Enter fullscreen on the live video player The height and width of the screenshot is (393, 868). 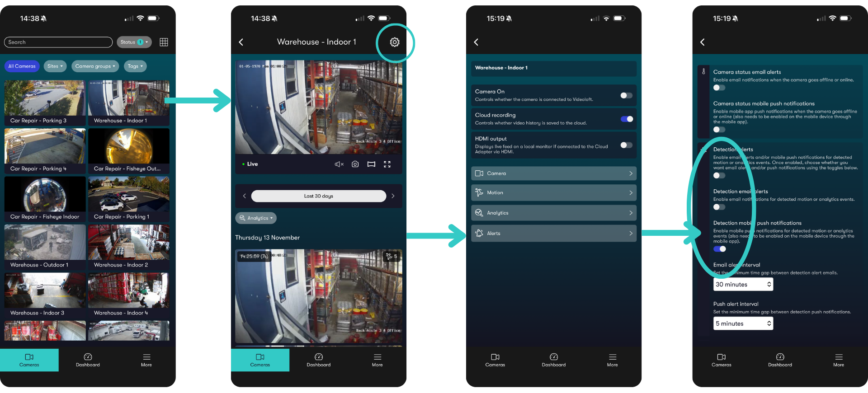387,164
